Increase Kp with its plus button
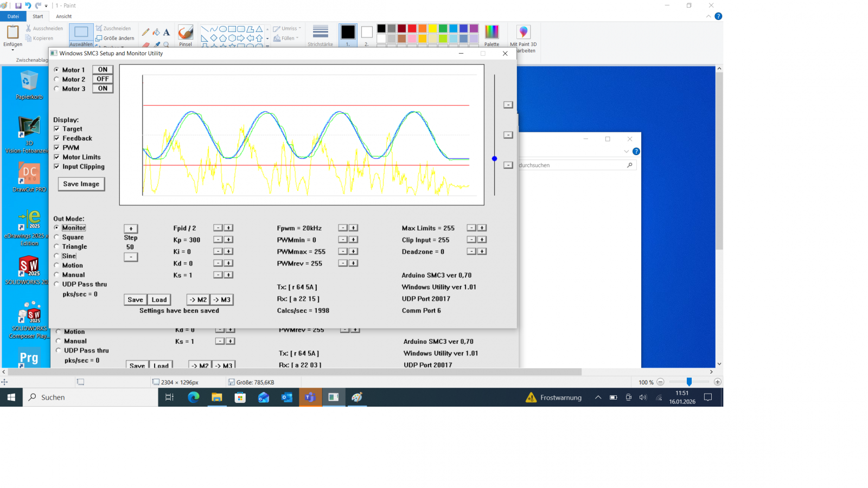Image resolution: width=868 pixels, height=488 pixels. coord(229,240)
